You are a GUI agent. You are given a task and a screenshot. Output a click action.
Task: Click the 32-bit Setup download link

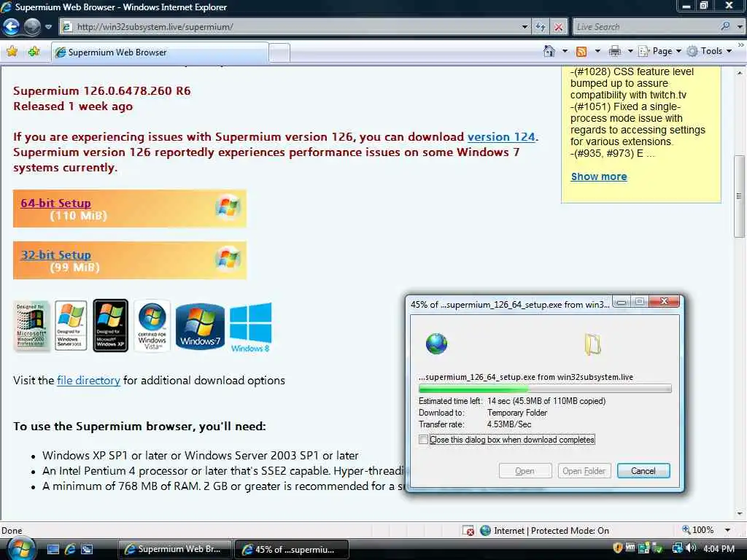[55, 255]
